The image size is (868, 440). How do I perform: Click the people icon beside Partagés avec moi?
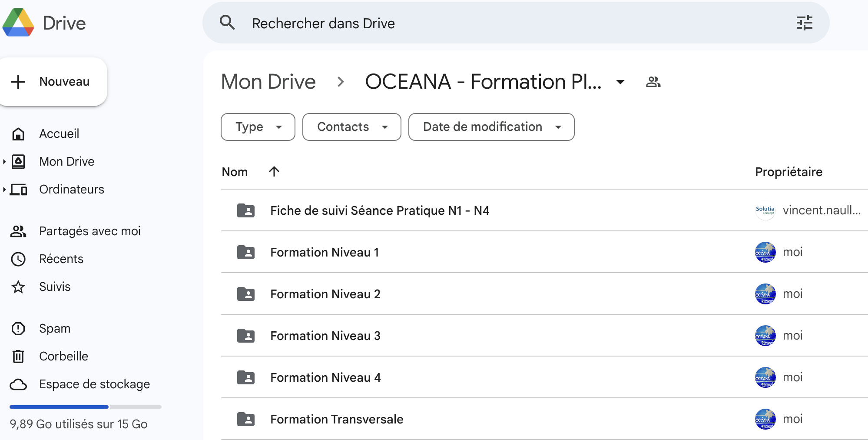[18, 231]
